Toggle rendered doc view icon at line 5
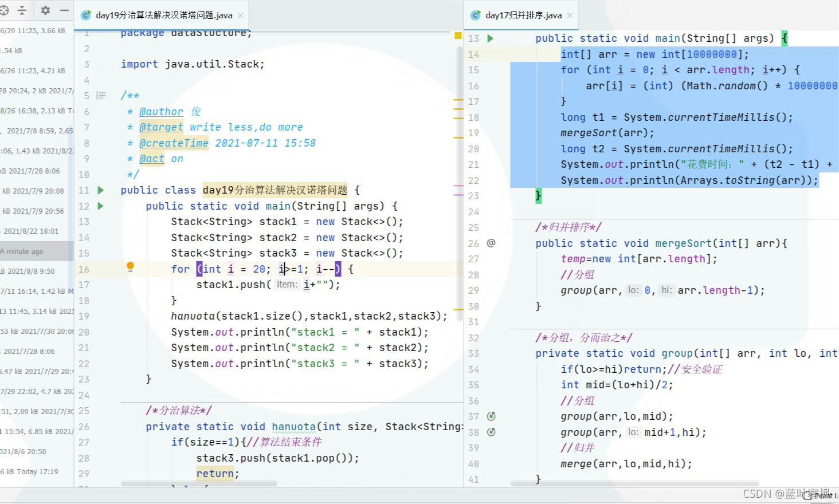Screen dimensions: 839x504 coord(101,96)
